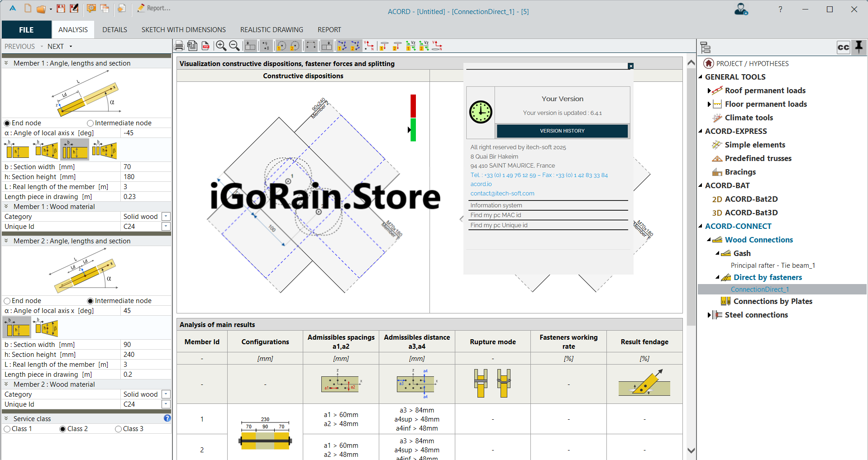868x460 pixels.
Task: Click the green segment of the indicator bar
Action: (x=413, y=130)
